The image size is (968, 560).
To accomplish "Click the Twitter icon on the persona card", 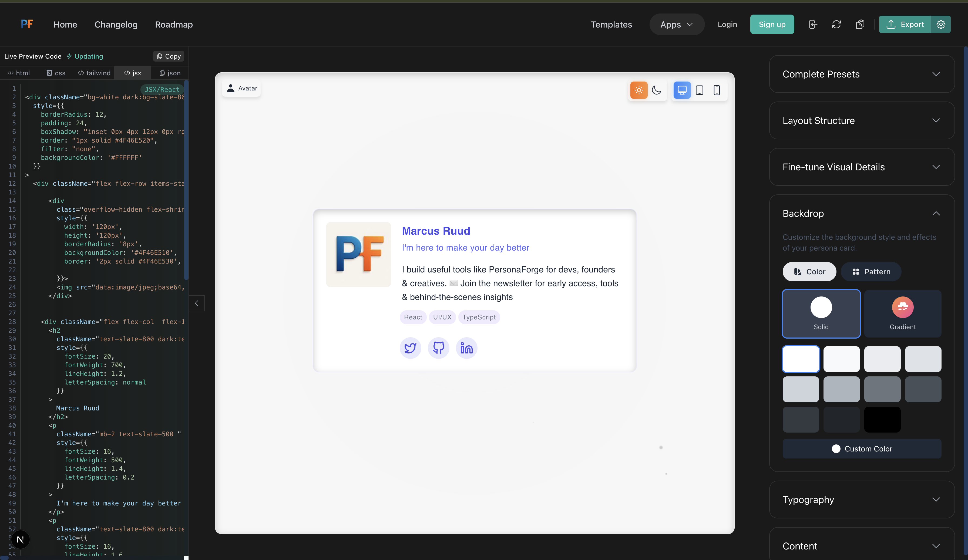I will [x=410, y=348].
